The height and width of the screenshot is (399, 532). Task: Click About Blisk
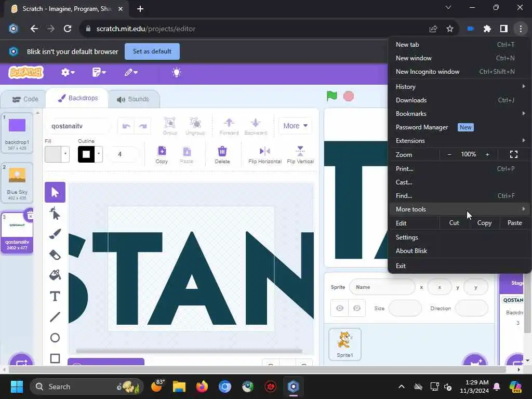(x=459, y=251)
